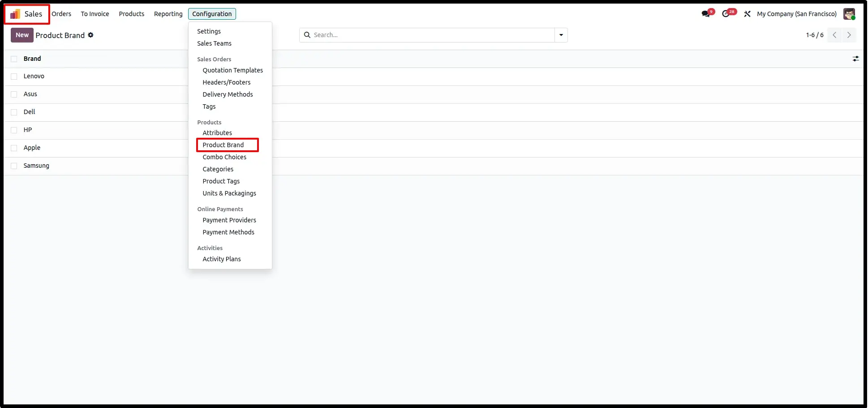Go to the next page arrow
Image resolution: width=868 pixels, height=408 pixels.
(849, 35)
